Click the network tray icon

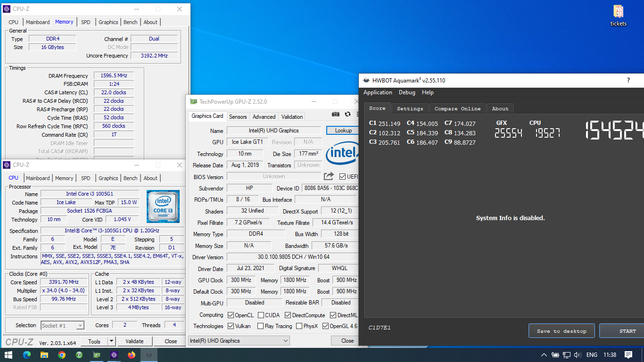[567, 355]
